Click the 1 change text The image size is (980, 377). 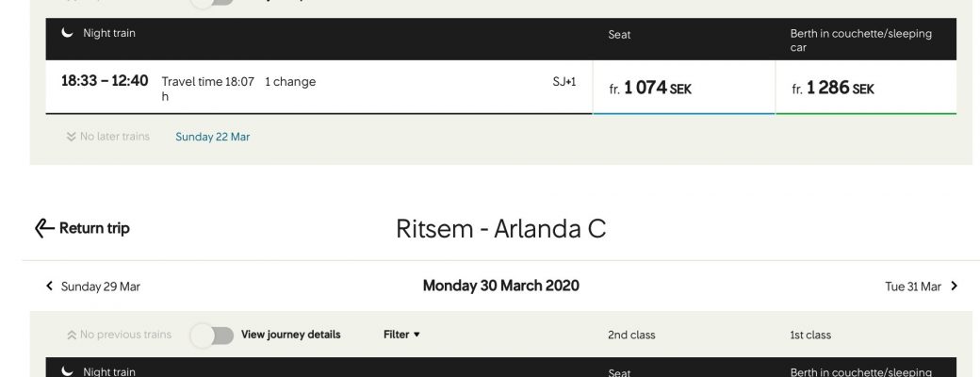[x=290, y=81]
